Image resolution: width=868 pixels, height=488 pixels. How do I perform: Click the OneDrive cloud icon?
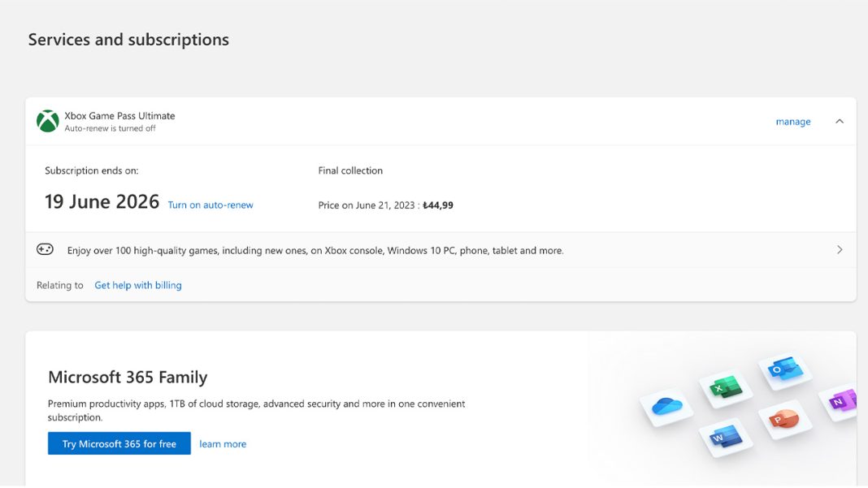pyautogui.click(x=666, y=405)
